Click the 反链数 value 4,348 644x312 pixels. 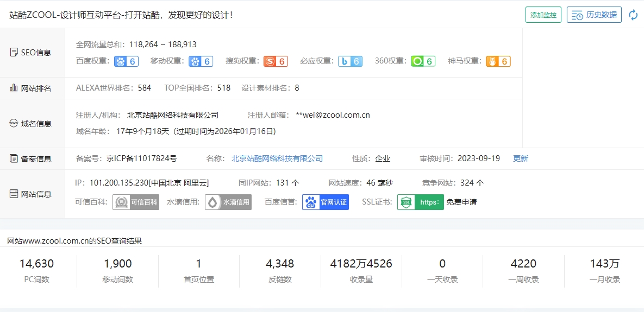(280, 264)
